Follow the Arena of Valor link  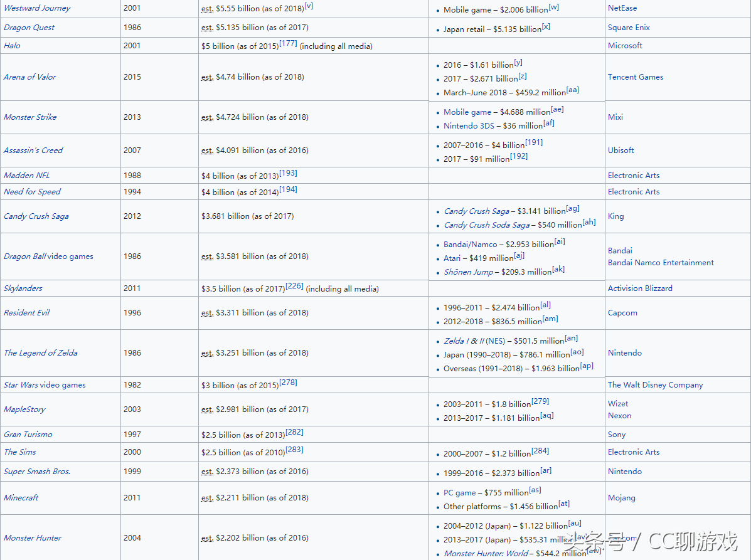pos(29,77)
